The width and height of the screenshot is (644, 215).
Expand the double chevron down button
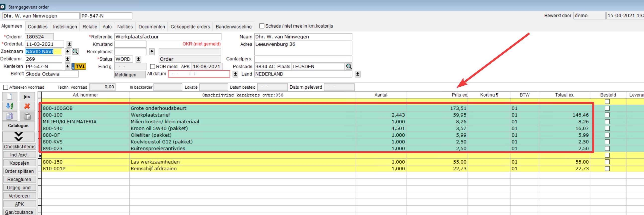(x=18, y=136)
